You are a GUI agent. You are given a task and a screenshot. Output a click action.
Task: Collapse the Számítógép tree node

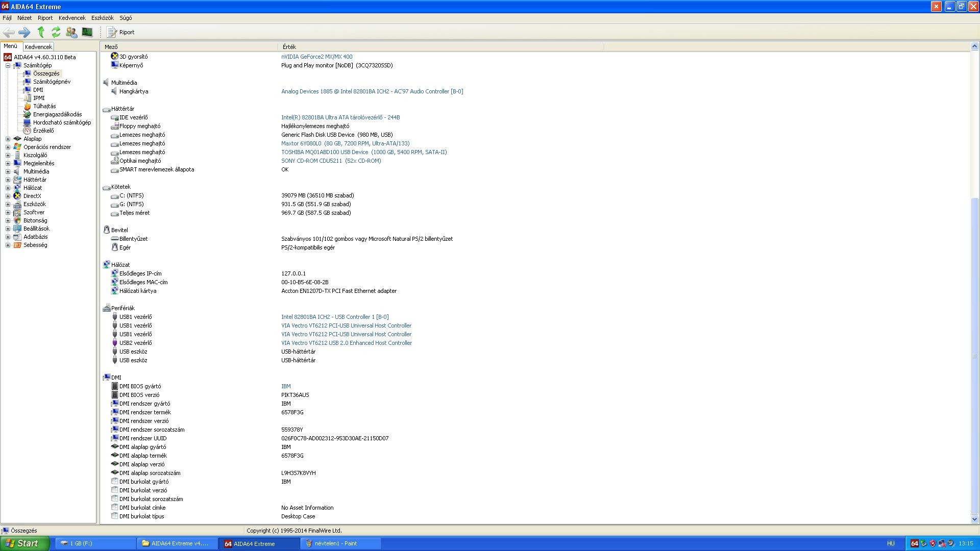pyautogui.click(x=8, y=65)
